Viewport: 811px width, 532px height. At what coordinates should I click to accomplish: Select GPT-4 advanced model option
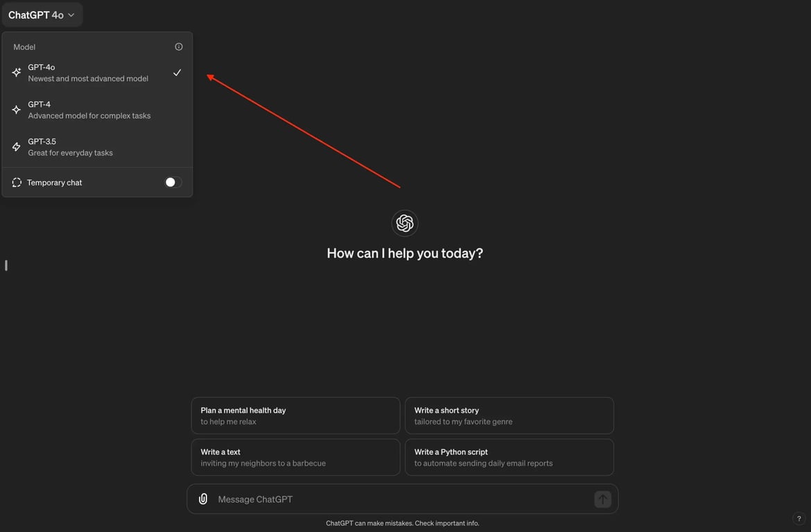coord(89,110)
